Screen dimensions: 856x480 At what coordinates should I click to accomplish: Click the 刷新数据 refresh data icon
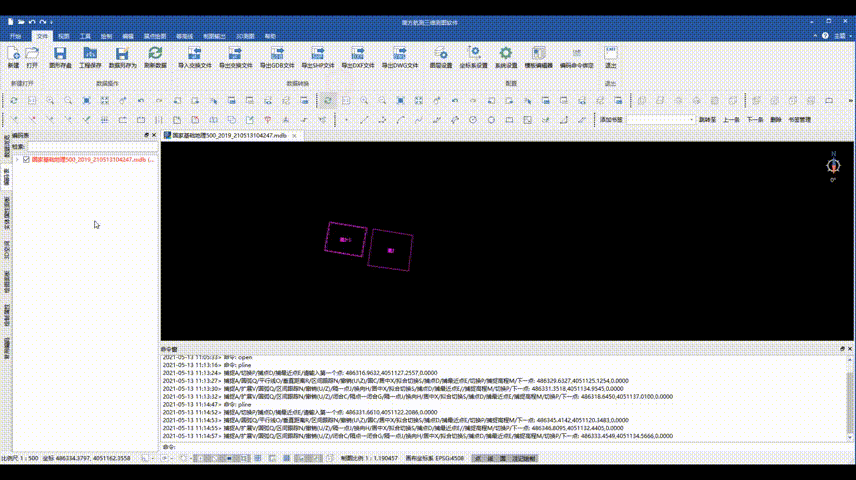pyautogui.click(x=155, y=54)
